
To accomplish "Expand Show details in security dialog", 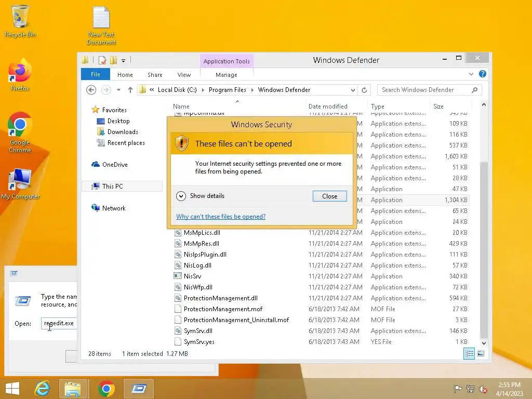I will [201, 196].
